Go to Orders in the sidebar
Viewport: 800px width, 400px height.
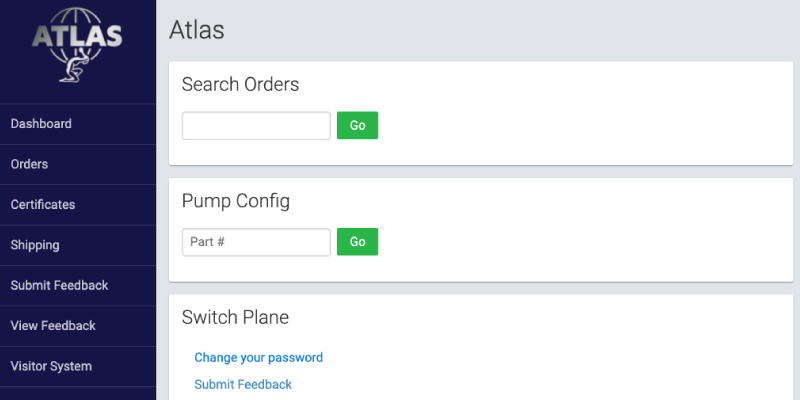(x=78, y=164)
